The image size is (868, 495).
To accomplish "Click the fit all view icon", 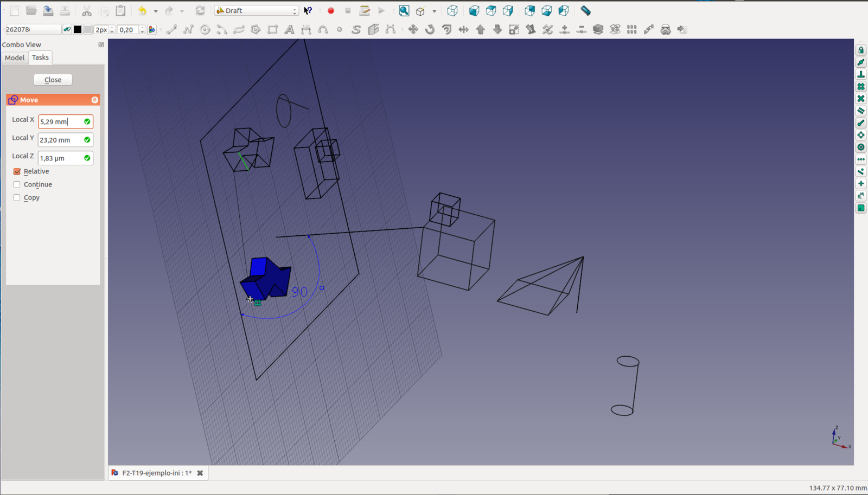I will tap(404, 11).
